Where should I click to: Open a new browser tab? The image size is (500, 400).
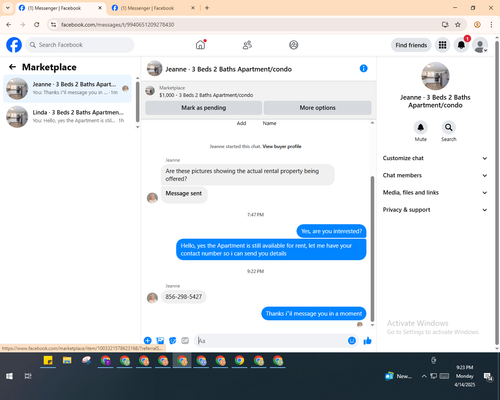tap(207, 8)
